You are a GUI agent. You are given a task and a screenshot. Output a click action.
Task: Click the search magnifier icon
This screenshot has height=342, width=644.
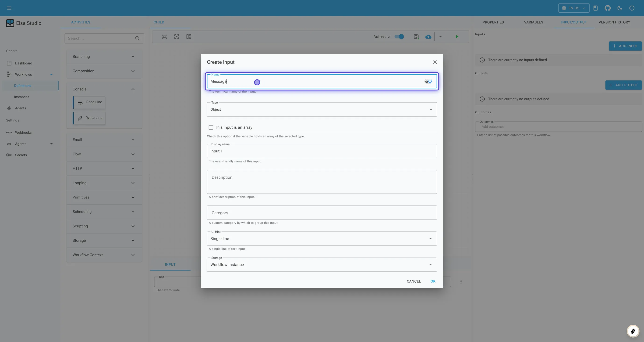pyautogui.click(x=137, y=38)
